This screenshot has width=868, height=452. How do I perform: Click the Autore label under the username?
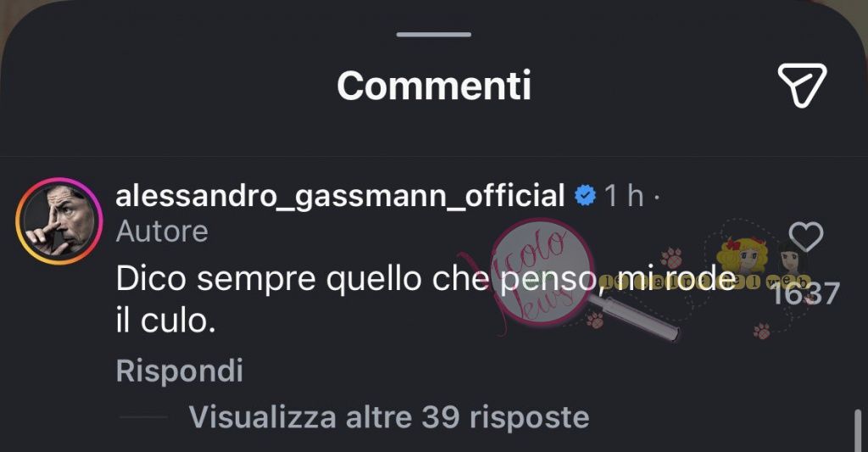162,232
